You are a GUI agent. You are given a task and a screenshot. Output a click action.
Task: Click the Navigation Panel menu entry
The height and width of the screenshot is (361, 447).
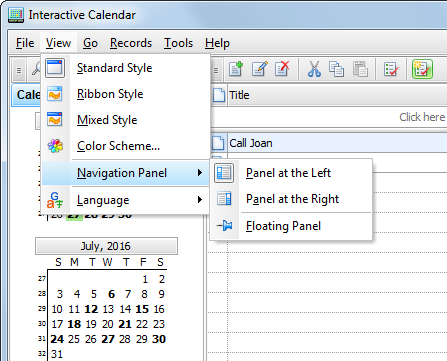(x=126, y=173)
